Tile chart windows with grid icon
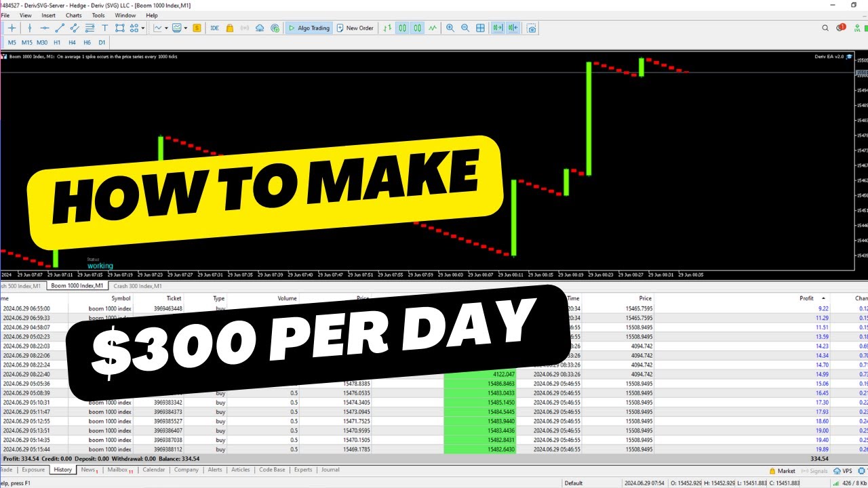 pos(480,28)
